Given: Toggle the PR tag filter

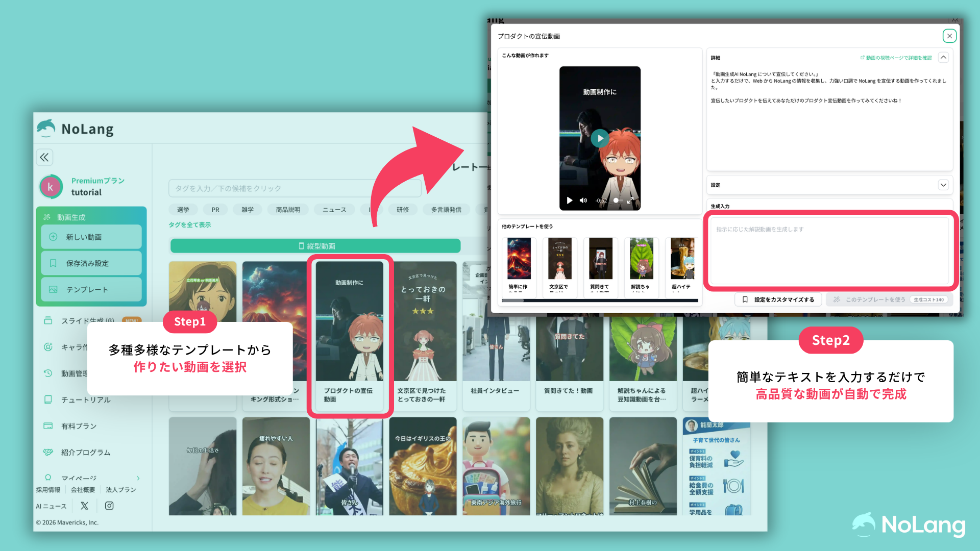Looking at the screenshot, I should (x=215, y=209).
